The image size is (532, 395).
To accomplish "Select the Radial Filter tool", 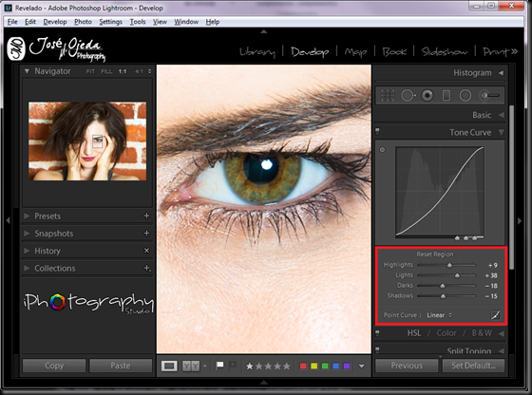I will click(x=465, y=96).
